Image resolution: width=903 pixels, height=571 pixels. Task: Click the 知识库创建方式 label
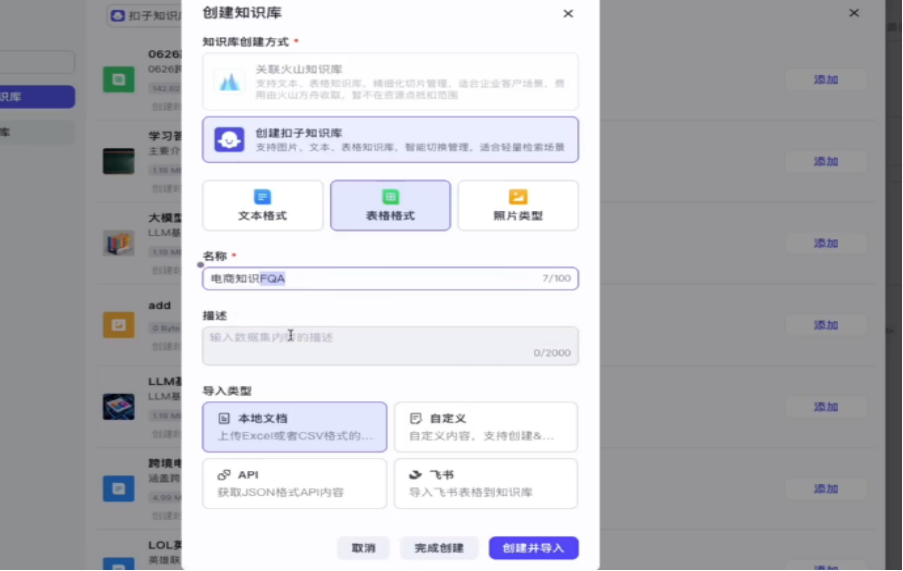click(246, 42)
